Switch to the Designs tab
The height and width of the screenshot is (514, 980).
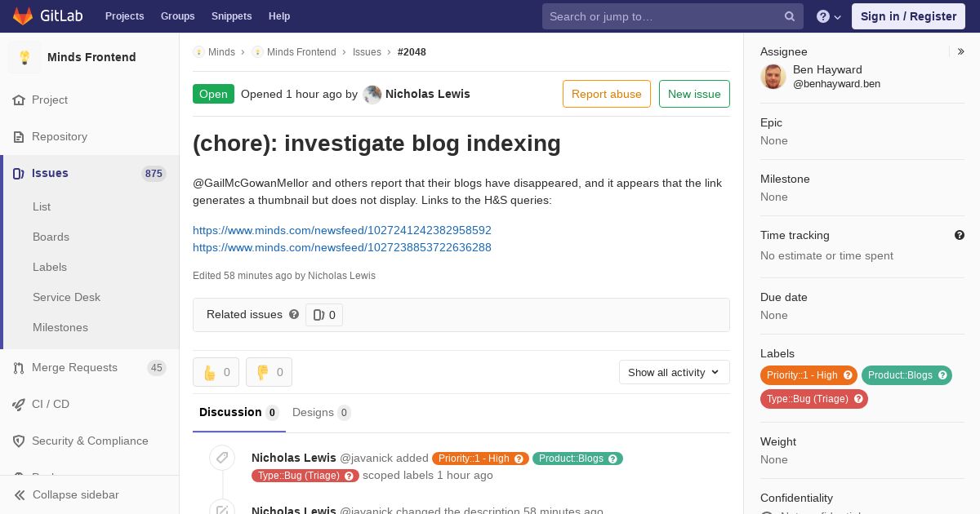pos(322,413)
